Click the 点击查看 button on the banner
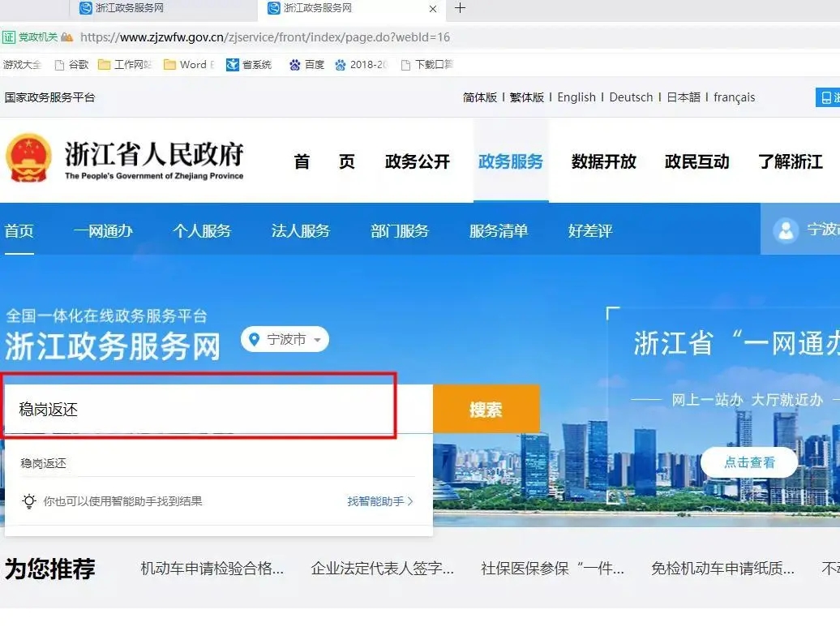This screenshot has width=840, height=627. pyautogui.click(x=749, y=462)
